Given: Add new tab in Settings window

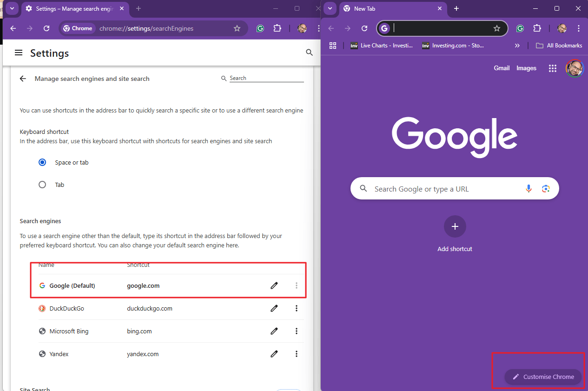Looking at the screenshot, I should pyautogui.click(x=139, y=8).
